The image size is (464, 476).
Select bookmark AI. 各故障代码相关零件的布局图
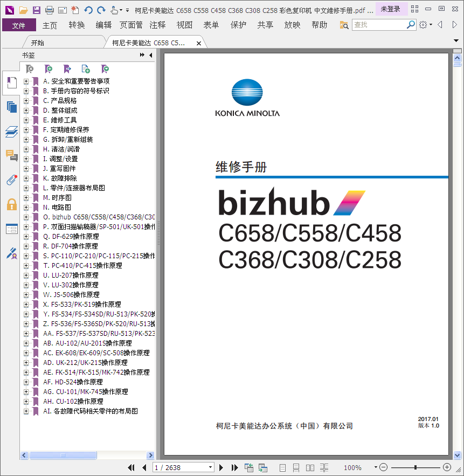tap(91, 411)
